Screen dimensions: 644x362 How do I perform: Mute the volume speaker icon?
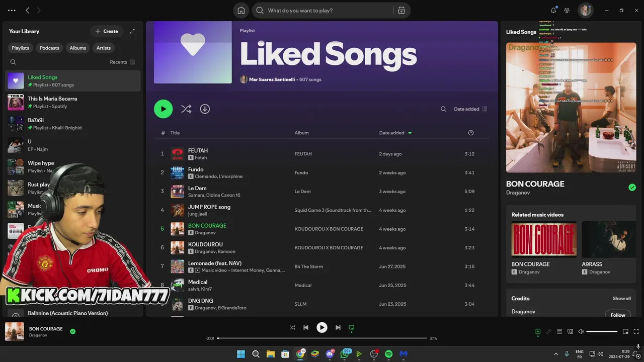581,331
